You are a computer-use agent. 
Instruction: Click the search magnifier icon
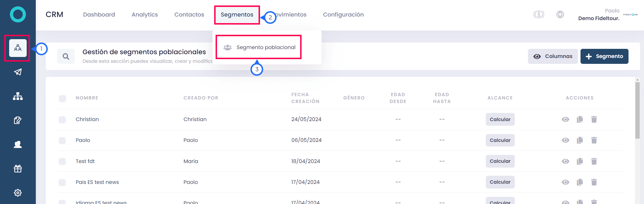point(66,56)
